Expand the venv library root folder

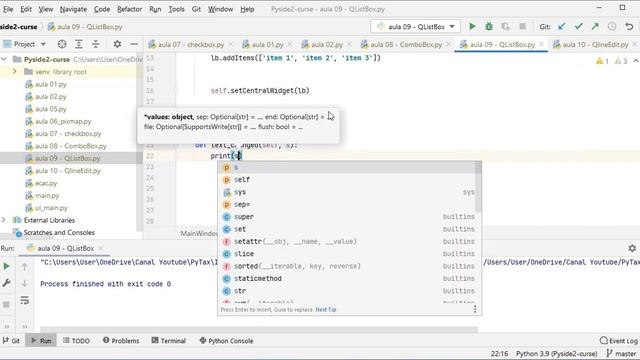point(15,72)
